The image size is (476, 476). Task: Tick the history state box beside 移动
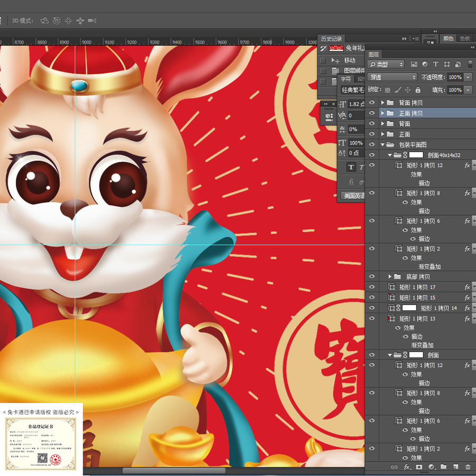(x=323, y=60)
